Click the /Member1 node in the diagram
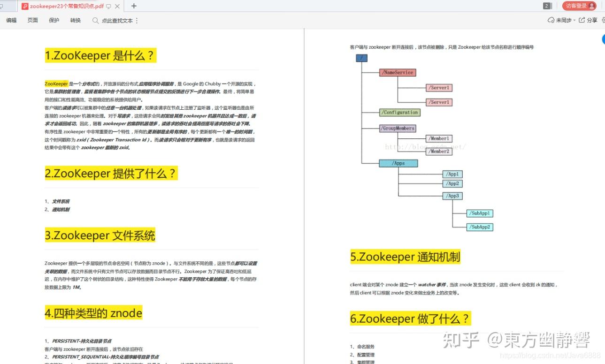Viewport: 605px width, 364px height. click(439, 138)
